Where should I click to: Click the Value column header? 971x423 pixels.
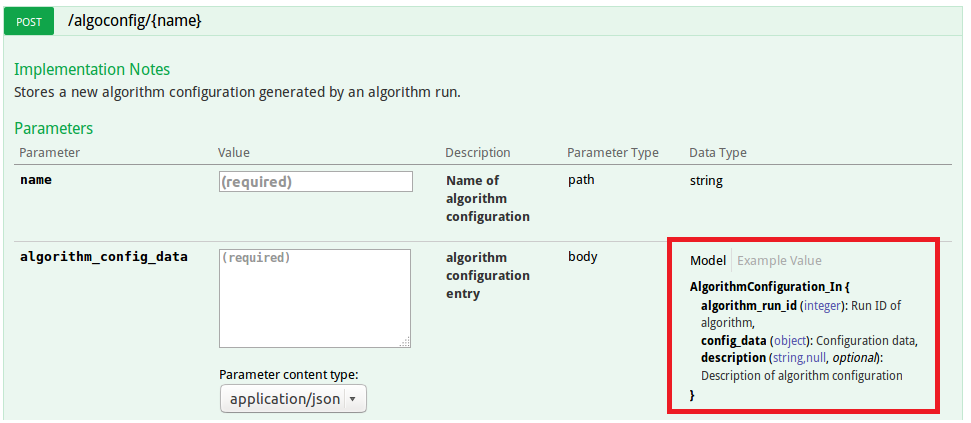click(234, 153)
